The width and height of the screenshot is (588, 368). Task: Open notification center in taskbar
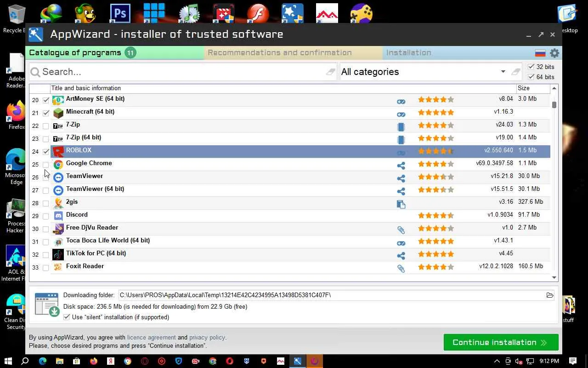[573, 361]
